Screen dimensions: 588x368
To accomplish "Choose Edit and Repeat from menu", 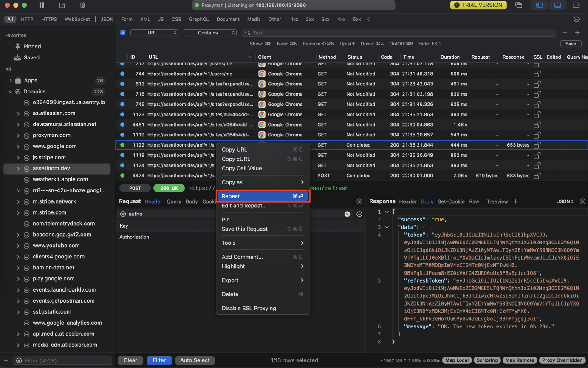I will (263, 206).
